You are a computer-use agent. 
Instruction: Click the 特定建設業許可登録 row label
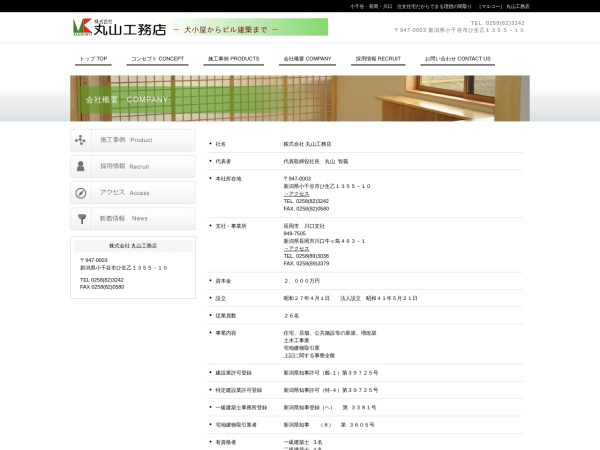click(239, 390)
